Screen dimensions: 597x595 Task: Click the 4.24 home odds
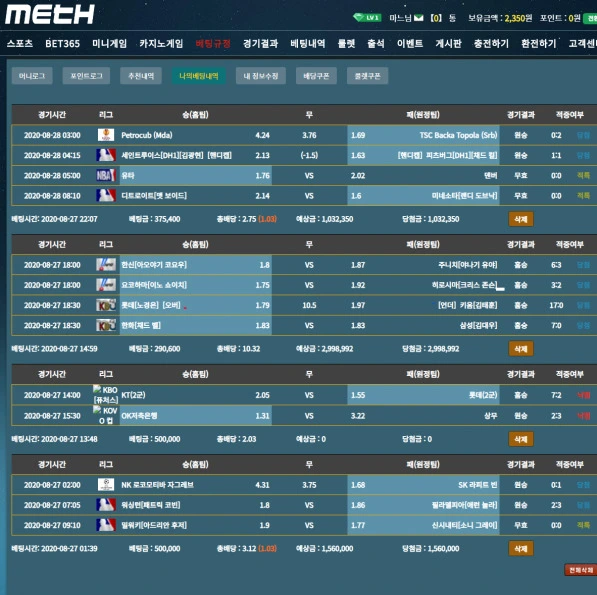[x=262, y=135]
